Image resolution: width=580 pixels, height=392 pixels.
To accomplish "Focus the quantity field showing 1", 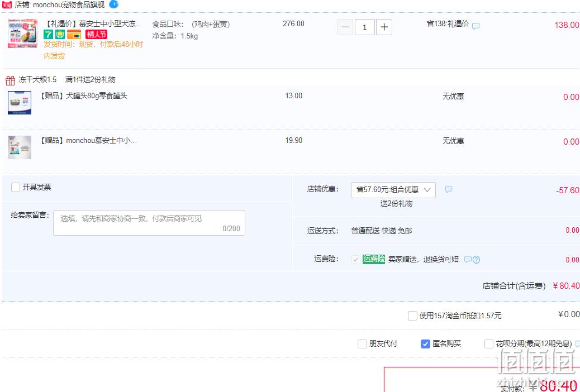I will tap(364, 27).
